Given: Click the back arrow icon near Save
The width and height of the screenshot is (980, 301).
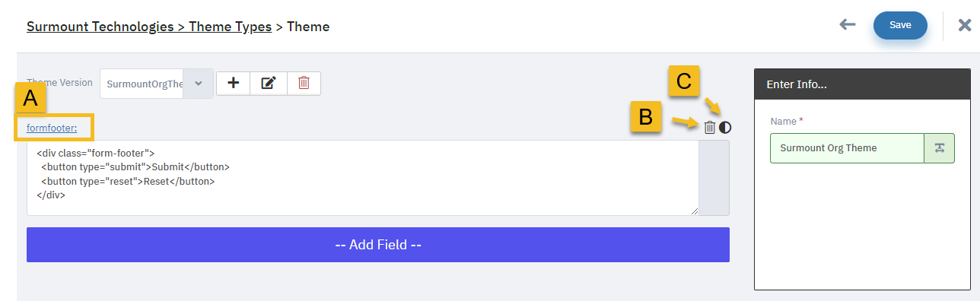Looking at the screenshot, I should pos(847,25).
